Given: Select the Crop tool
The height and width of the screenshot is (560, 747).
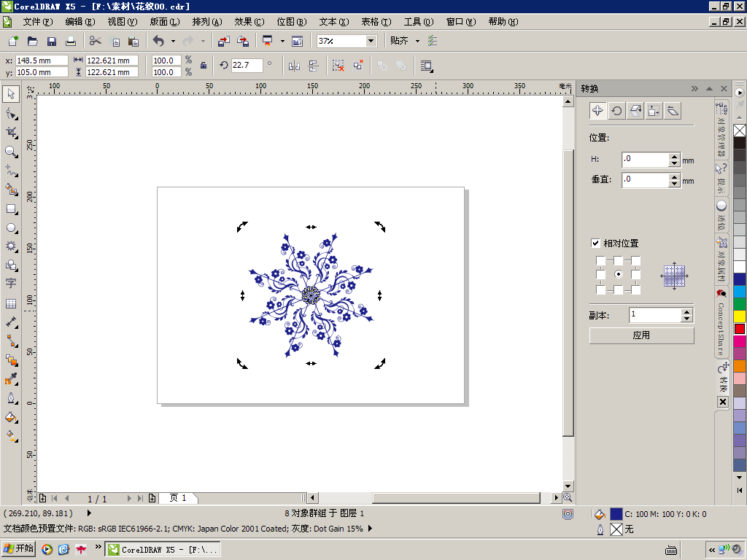Looking at the screenshot, I should tap(11, 133).
